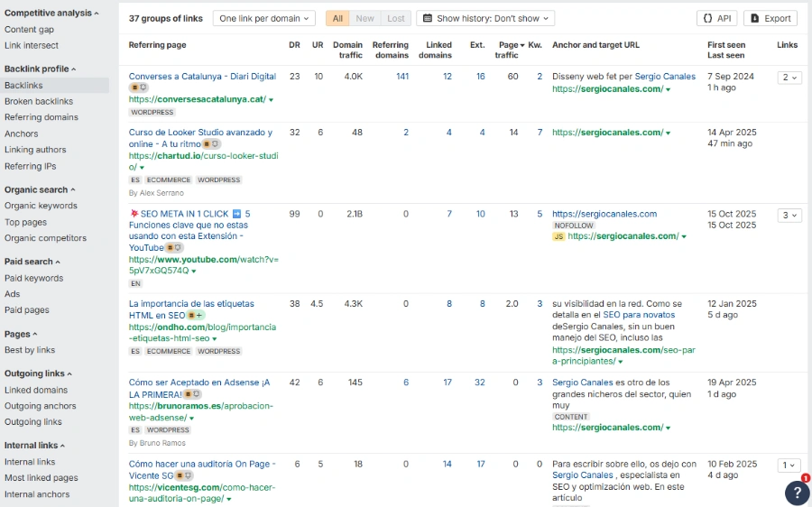Click badge icon beside La importancia de las etiquetas
Viewport: 812px width, 507px height.
tap(195, 316)
